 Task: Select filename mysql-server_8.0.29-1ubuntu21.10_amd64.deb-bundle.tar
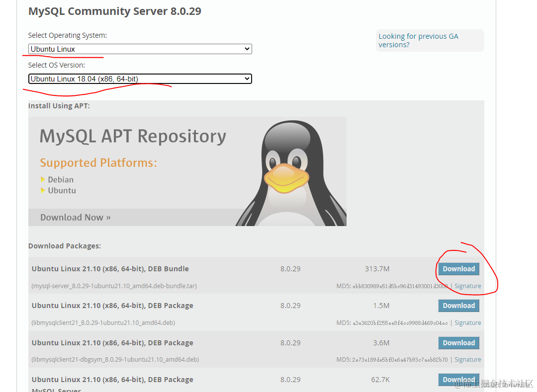click(x=114, y=286)
